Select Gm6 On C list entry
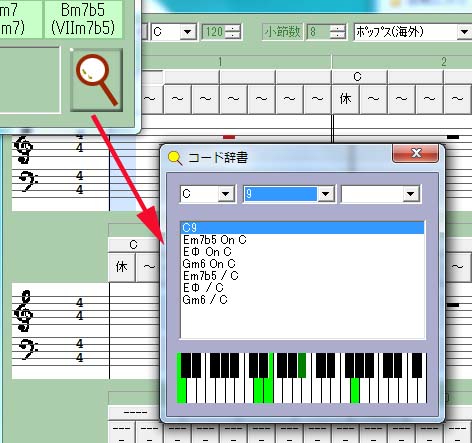The height and width of the screenshot is (443, 472). click(209, 264)
